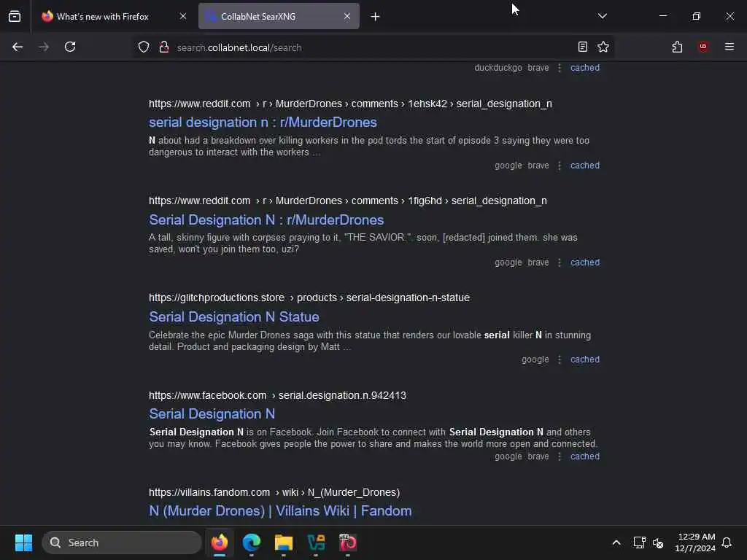The image size is (747, 560).
Task: Open the green VS app in taskbar
Action: coord(316,542)
